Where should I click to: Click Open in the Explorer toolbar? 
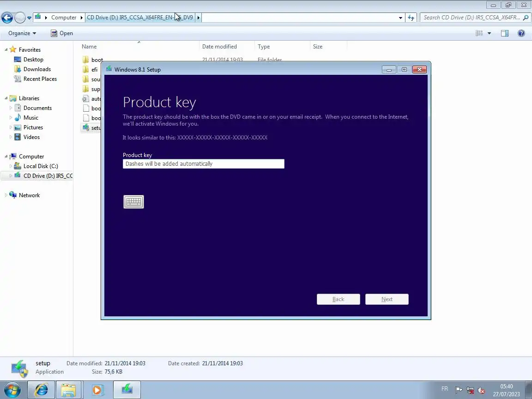click(x=62, y=33)
